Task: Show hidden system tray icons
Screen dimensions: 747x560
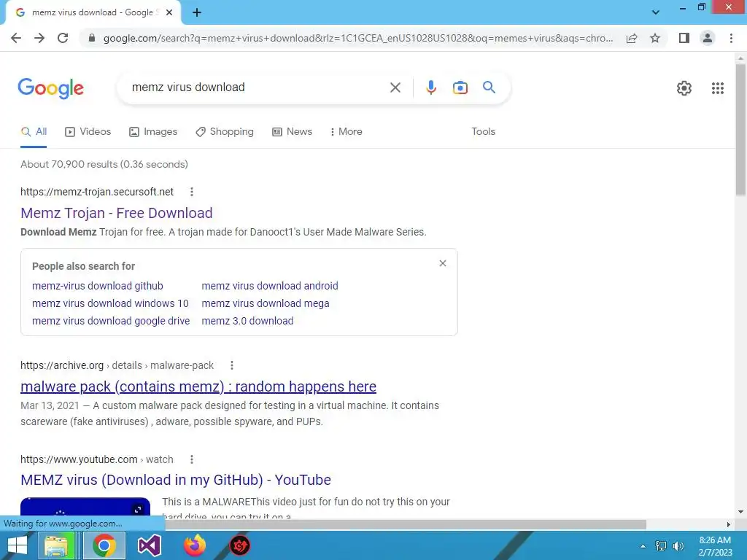Action: coord(643,546)
